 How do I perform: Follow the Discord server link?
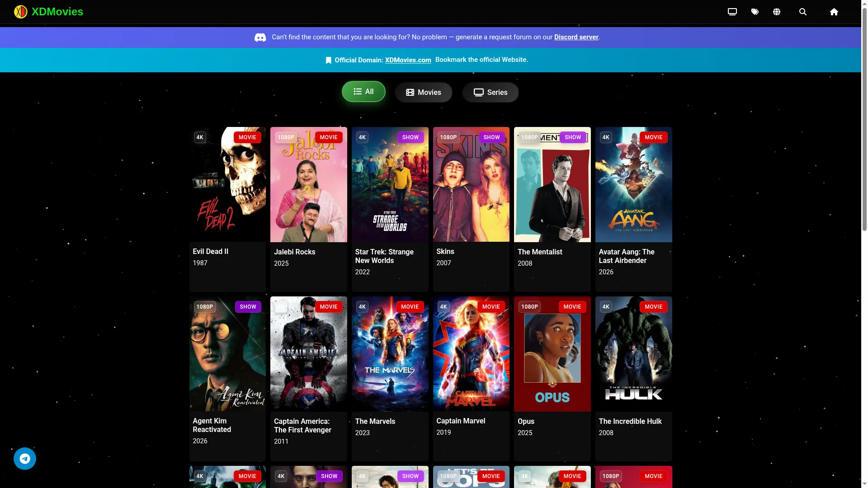pos(576,37)
